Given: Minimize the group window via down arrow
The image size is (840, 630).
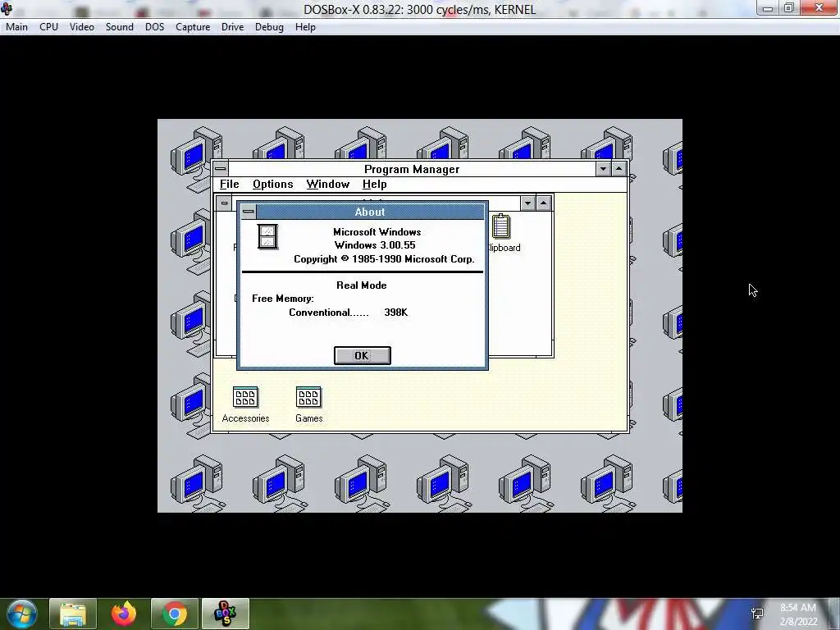Looking at the screenshot, I should click(527, 203).
